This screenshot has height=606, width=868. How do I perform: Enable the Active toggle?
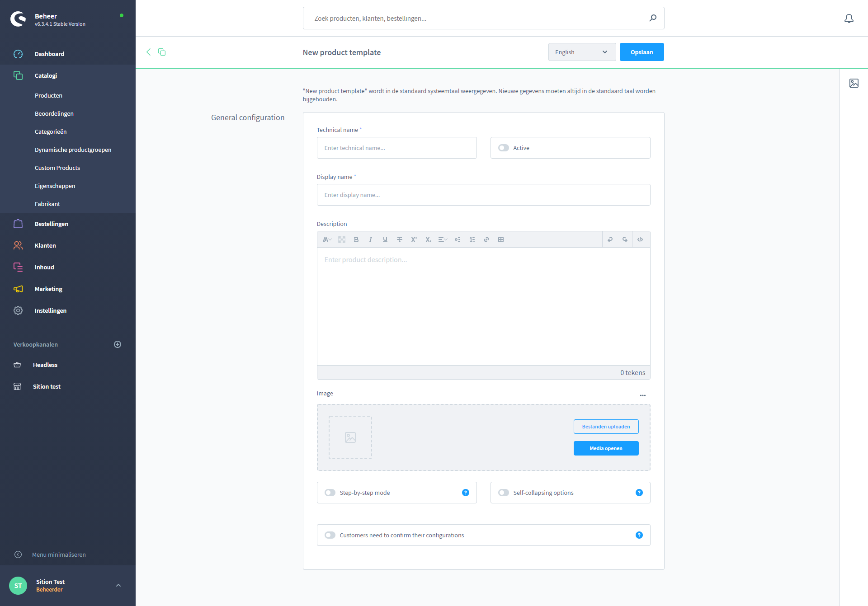[x=503, y=148]
